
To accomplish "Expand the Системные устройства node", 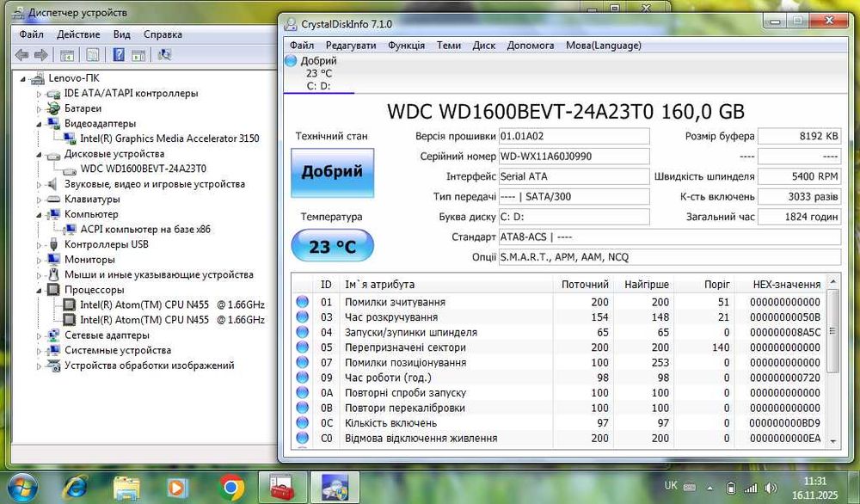I will point(39,351).
